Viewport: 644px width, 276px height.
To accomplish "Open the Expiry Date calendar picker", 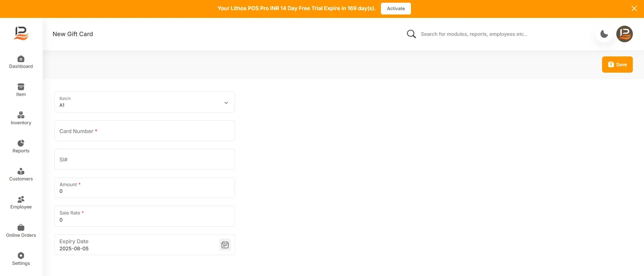I will click(x=225, y=245).
